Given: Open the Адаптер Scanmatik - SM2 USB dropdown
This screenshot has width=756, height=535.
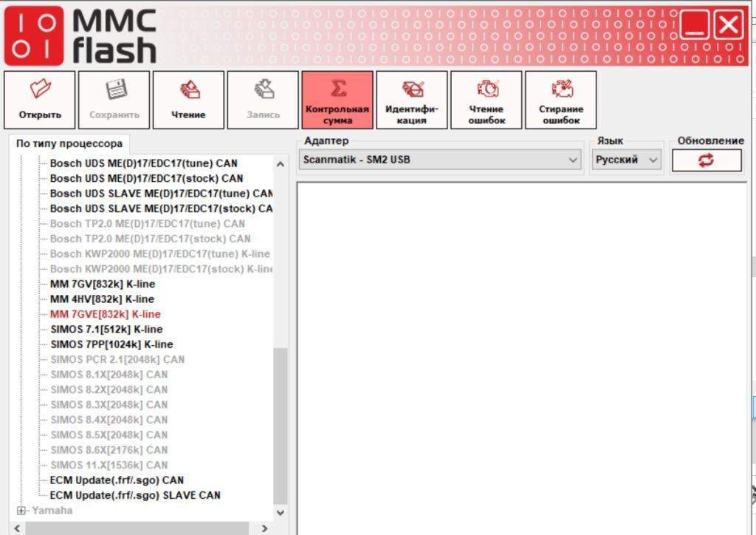Looking at the screenshot, I should pos(440,160).
